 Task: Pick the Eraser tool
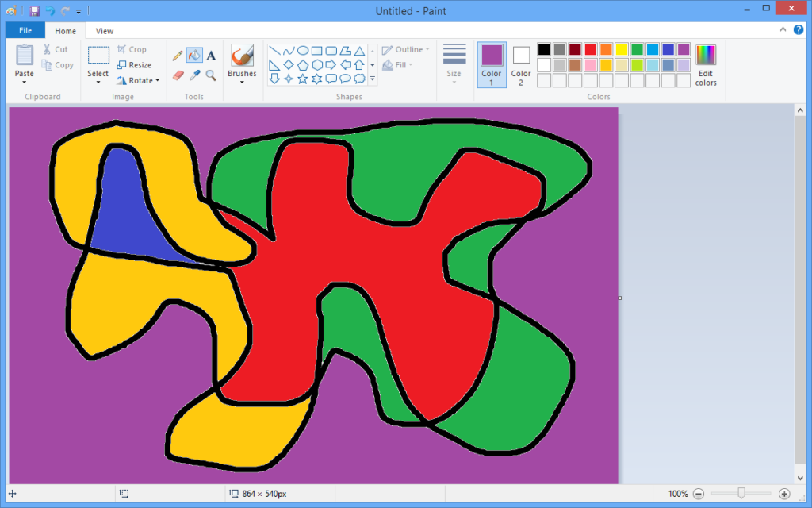click(x=178, y=75)
